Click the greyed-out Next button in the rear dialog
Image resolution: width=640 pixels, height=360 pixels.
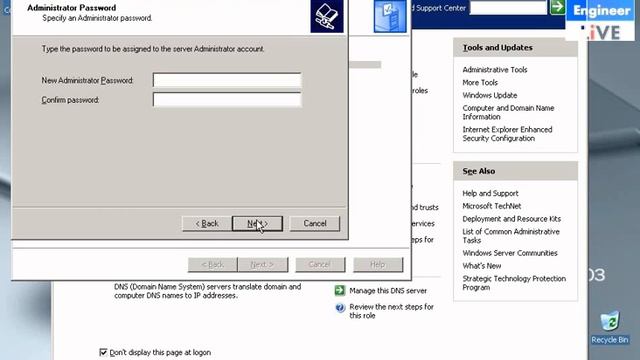pos(263,264)
